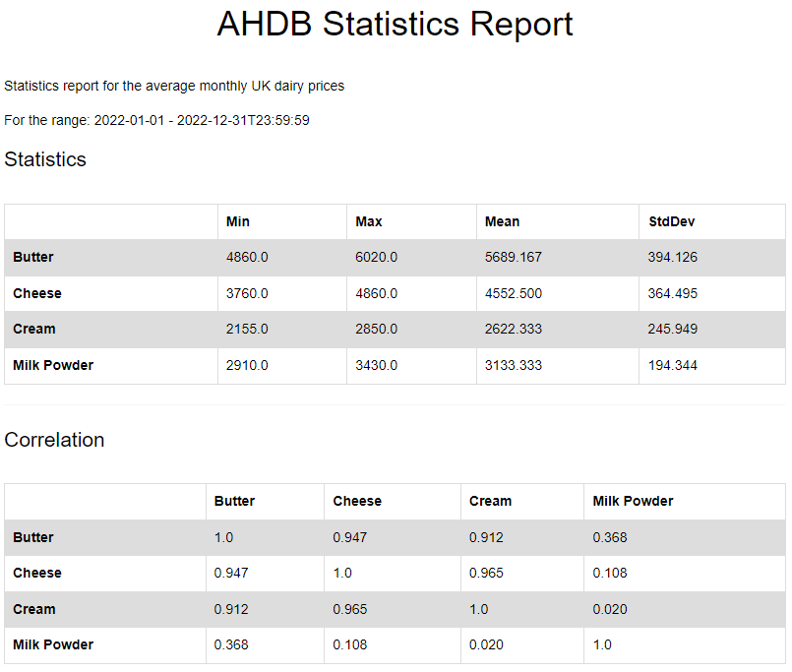Select the "StdDev" column header
792x672 pixels.
(671, 221)
